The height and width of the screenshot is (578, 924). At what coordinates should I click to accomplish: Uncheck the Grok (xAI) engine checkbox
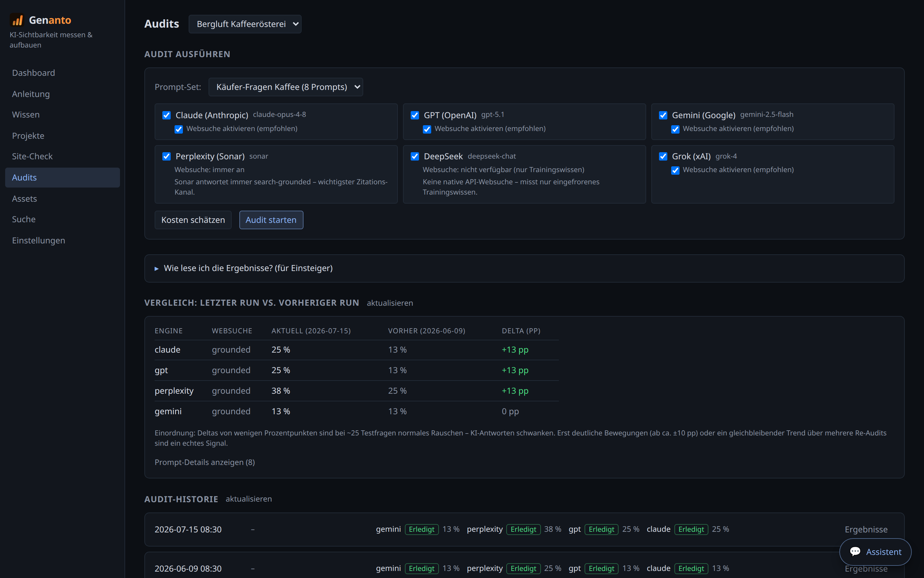tap(663, 156)
